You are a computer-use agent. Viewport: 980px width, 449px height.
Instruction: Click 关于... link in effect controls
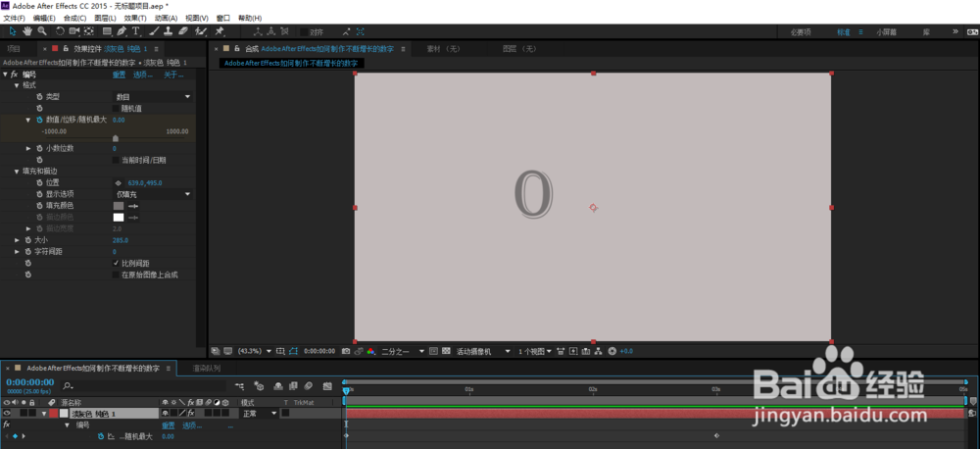tap(173, 75)
